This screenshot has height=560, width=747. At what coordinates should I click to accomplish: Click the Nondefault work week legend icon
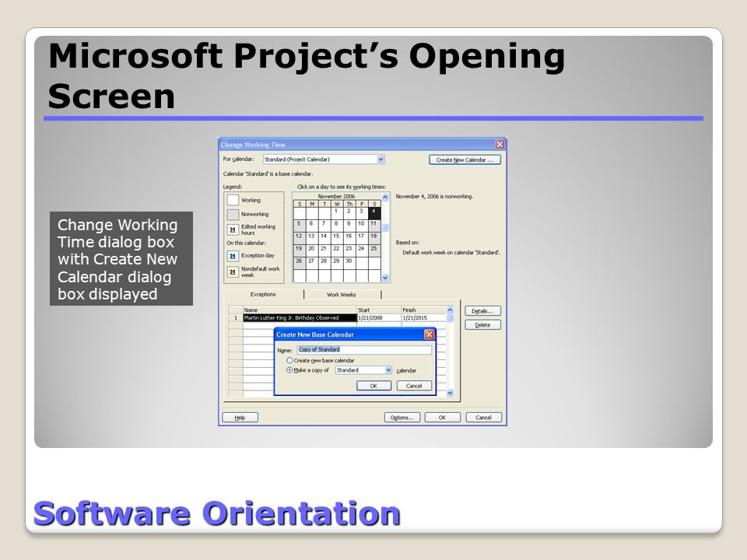click(x=233, y=272)
